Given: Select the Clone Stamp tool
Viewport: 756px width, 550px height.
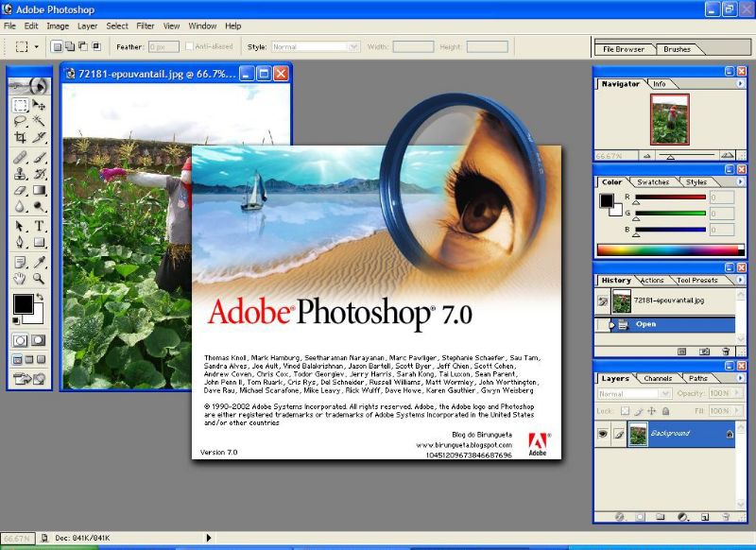Looking at the screenshot, I should coord(20,174).
